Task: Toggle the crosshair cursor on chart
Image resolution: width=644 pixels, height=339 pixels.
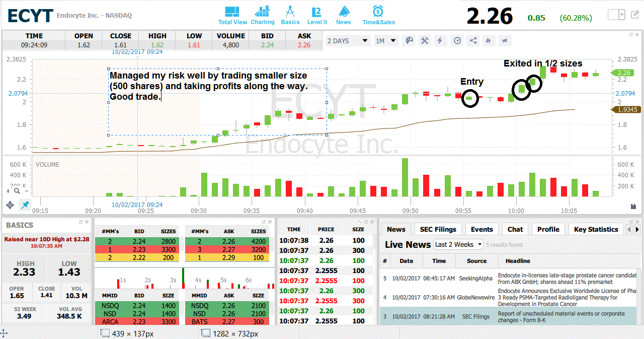Action: 10,205
